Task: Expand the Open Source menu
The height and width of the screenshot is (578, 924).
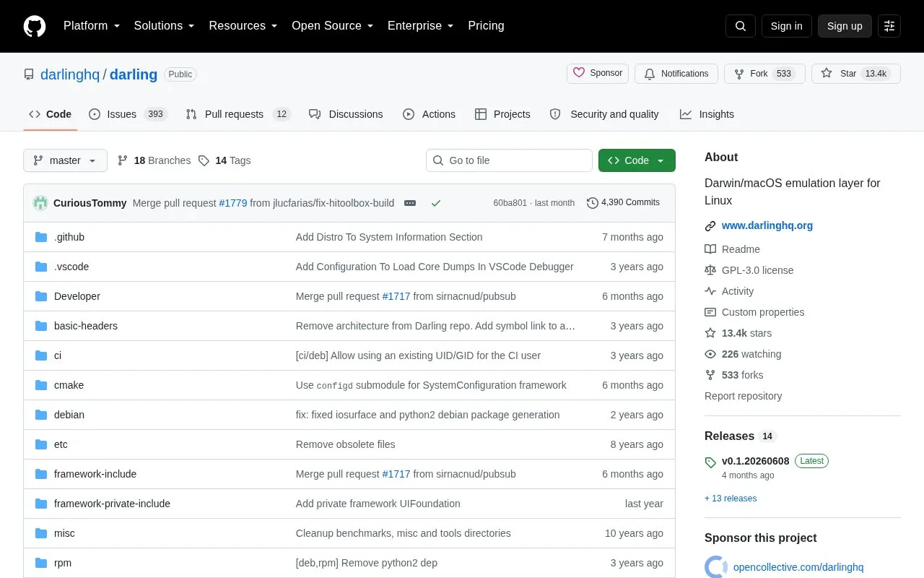Action: click(333, 26)
